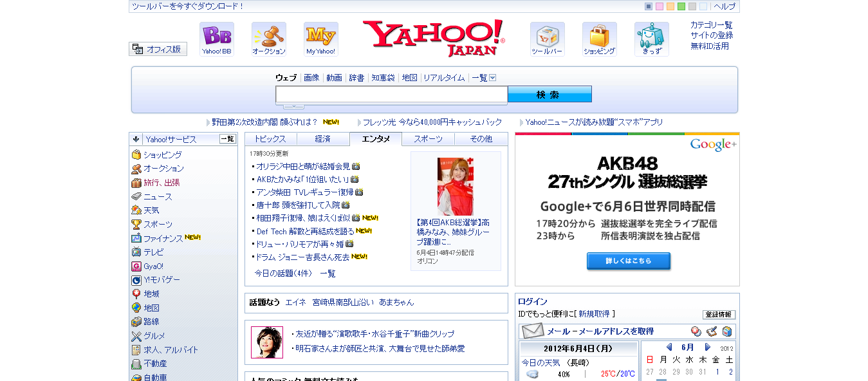
Task: Open the 新規取得 link
Action: tap(594, 314)
